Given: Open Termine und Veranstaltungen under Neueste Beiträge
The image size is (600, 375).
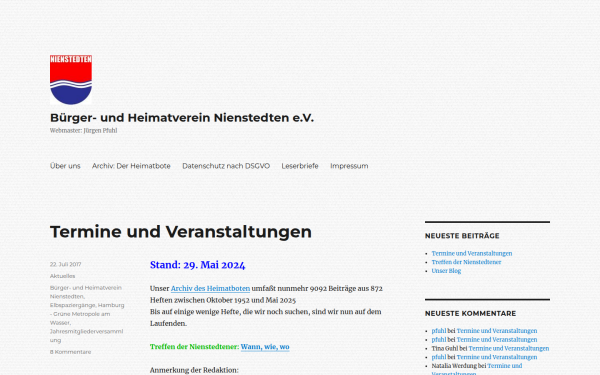Looking at the screenshot, I should (x=472, y=253).
